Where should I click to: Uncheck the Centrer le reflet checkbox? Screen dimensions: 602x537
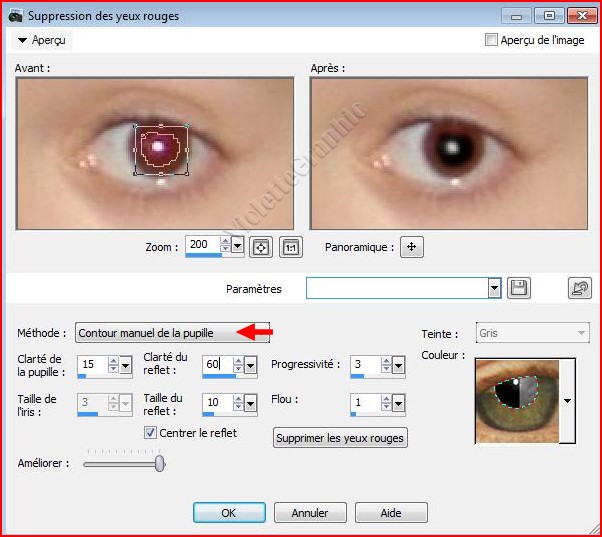[x=151, y=433]
